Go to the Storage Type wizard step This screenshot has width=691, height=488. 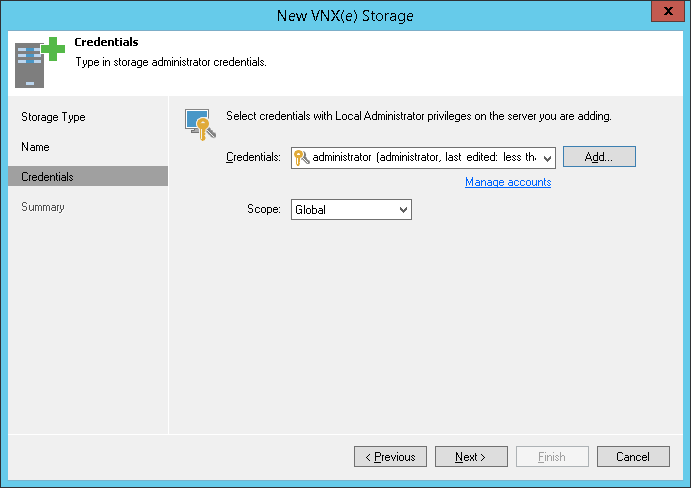pos(53,117)
